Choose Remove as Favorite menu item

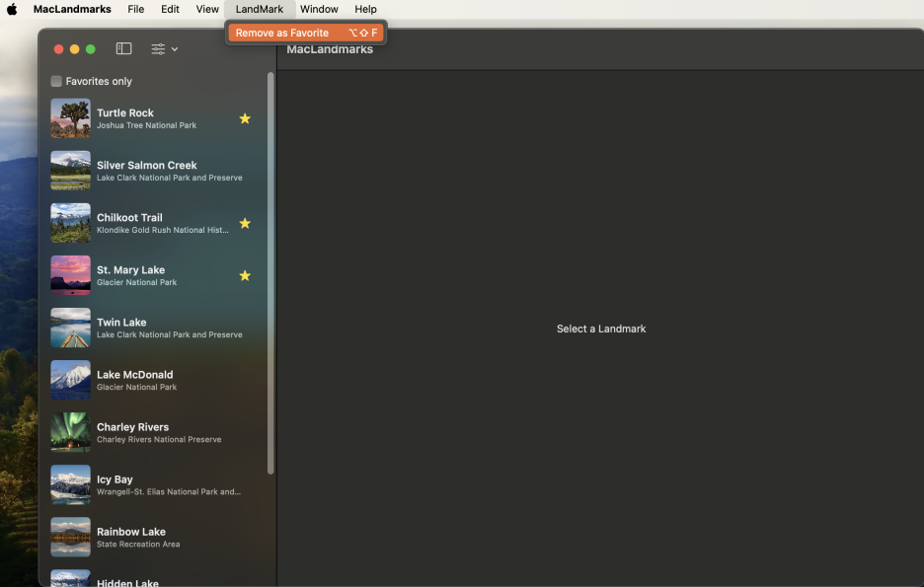pos(306,33)
